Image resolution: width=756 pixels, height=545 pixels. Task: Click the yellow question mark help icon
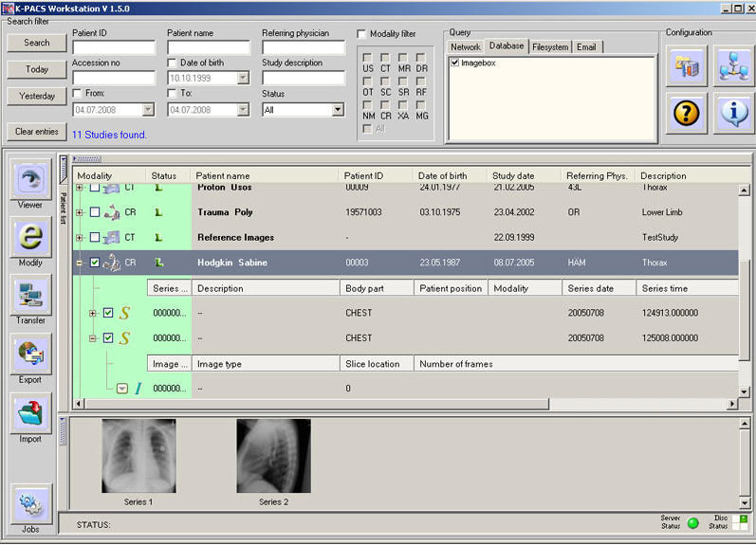click(686, 113)
